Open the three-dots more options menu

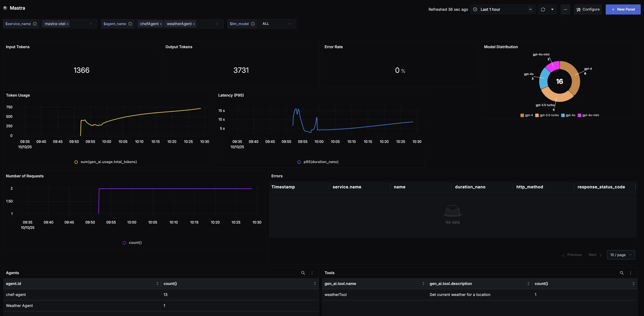pyautogui.click(x=565, y=9)
